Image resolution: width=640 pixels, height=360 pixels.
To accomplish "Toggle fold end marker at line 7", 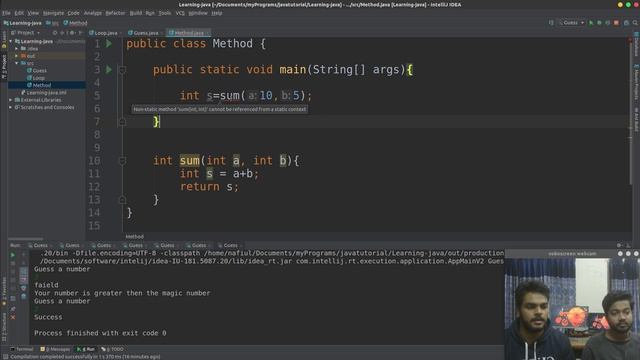I will (122, 122).
